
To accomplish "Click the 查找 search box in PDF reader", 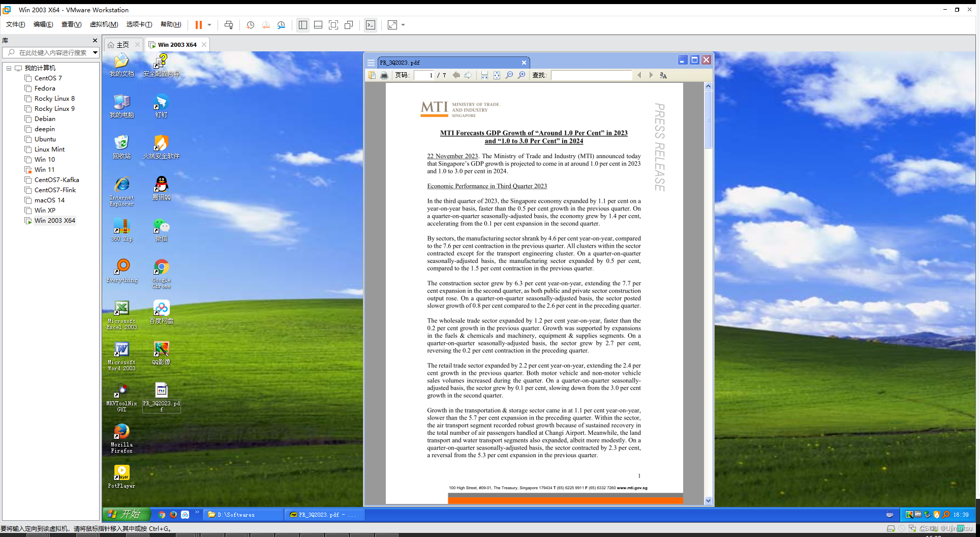I will pos(591,75).
